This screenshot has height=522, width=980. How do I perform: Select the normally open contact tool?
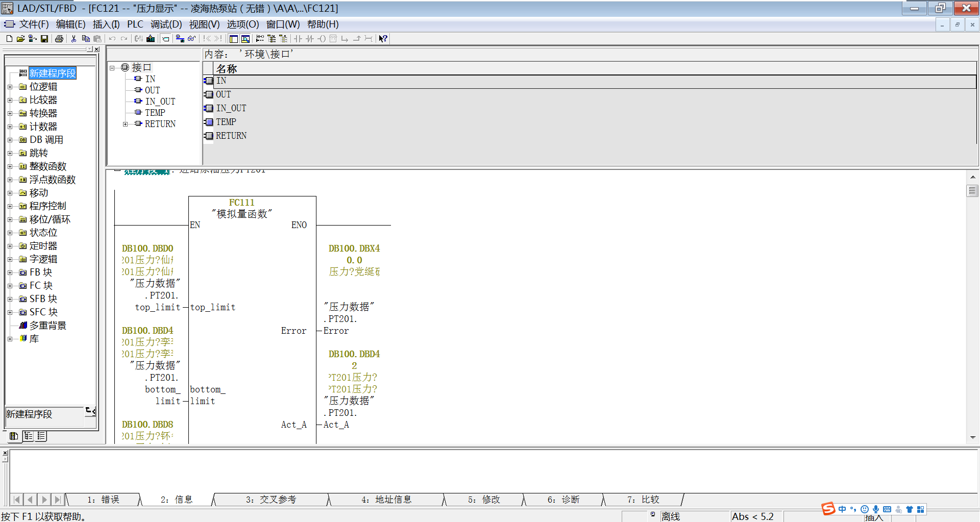pos(299,39)
